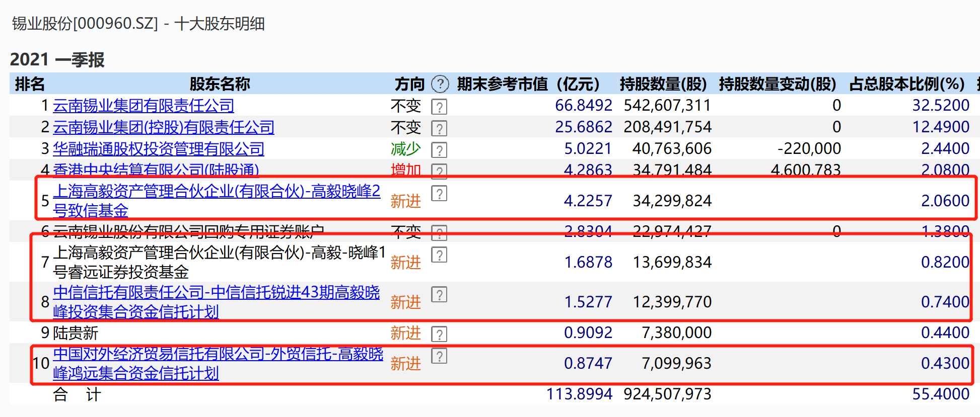Click the 方向 column header label
This screenshot has height=417, width=980.
(410, 84)
